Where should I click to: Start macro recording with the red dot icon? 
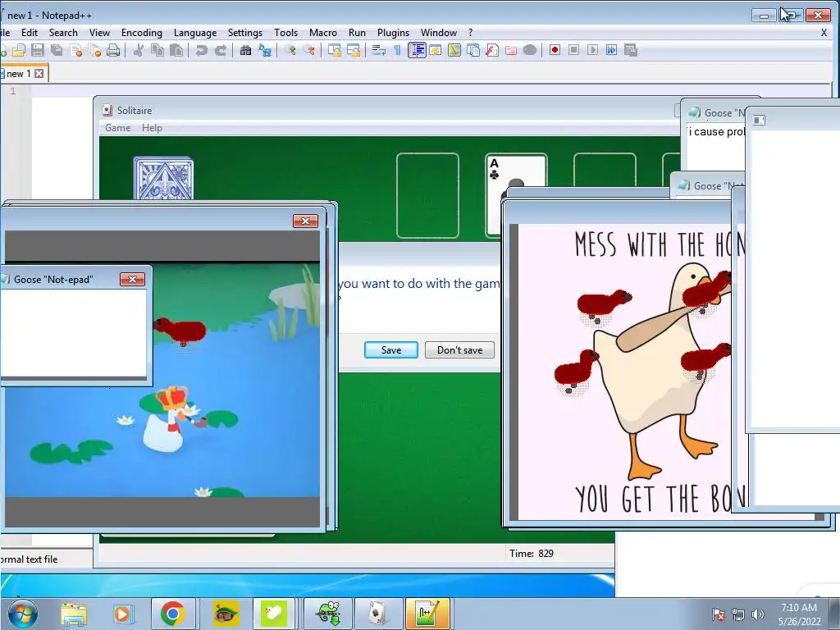(555, 50)
